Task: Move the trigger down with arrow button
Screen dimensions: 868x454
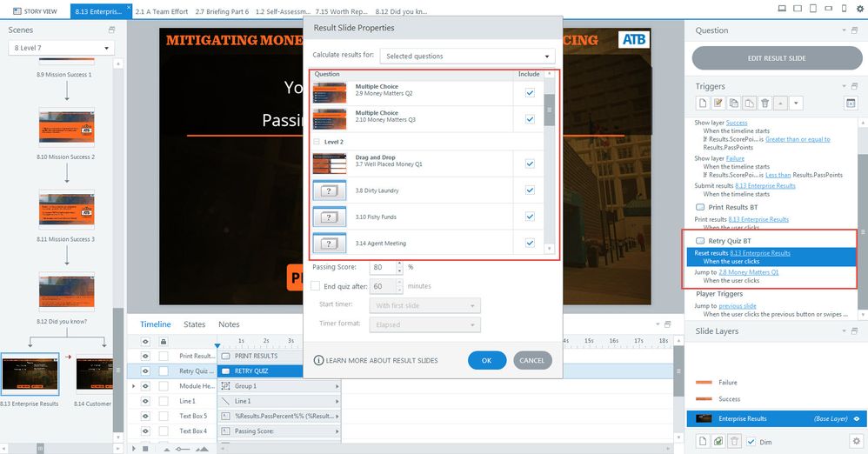Action: point(796,103)
